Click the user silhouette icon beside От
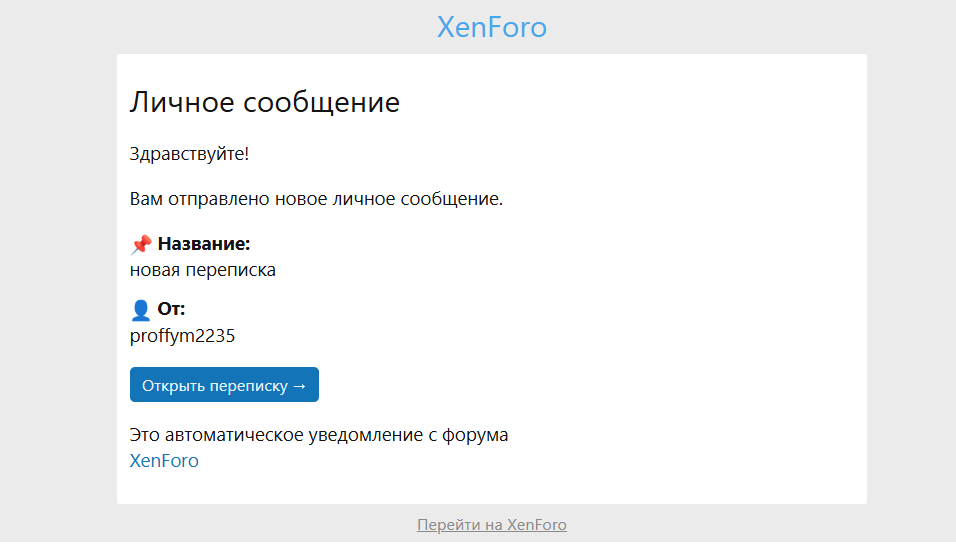The height and width of the screenshot is (544, 956). pos(141,310)
